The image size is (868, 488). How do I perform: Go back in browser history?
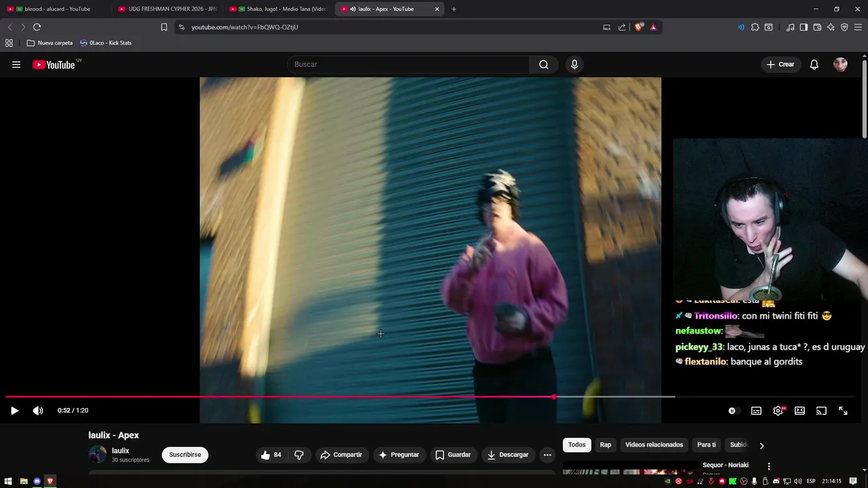tap(9, 27)
